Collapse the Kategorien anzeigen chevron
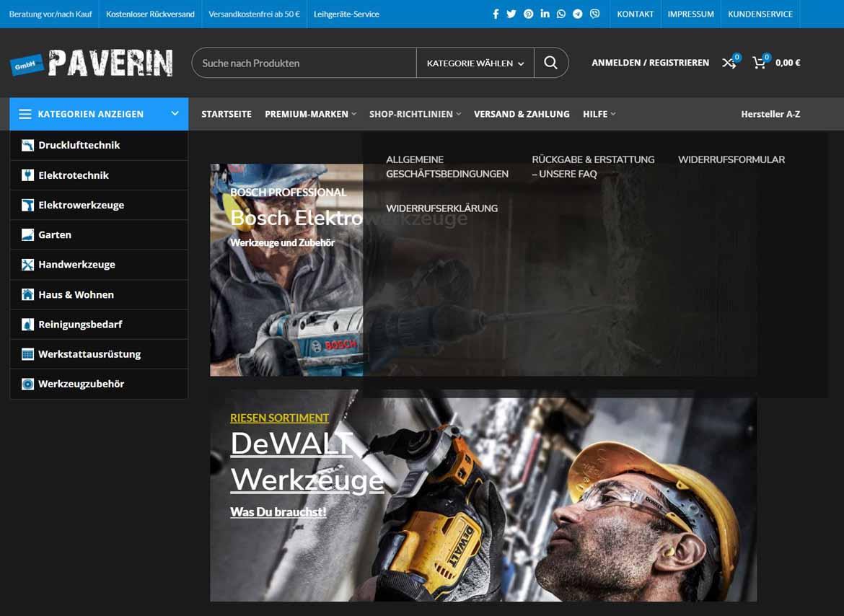This screenshot has width=844, height=616. [175, 113]
